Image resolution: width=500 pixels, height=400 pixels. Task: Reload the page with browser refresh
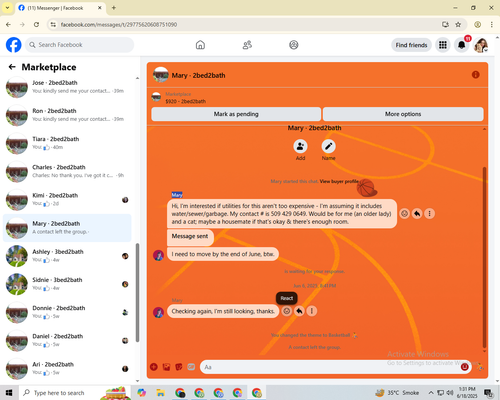(x=36, y=24)
